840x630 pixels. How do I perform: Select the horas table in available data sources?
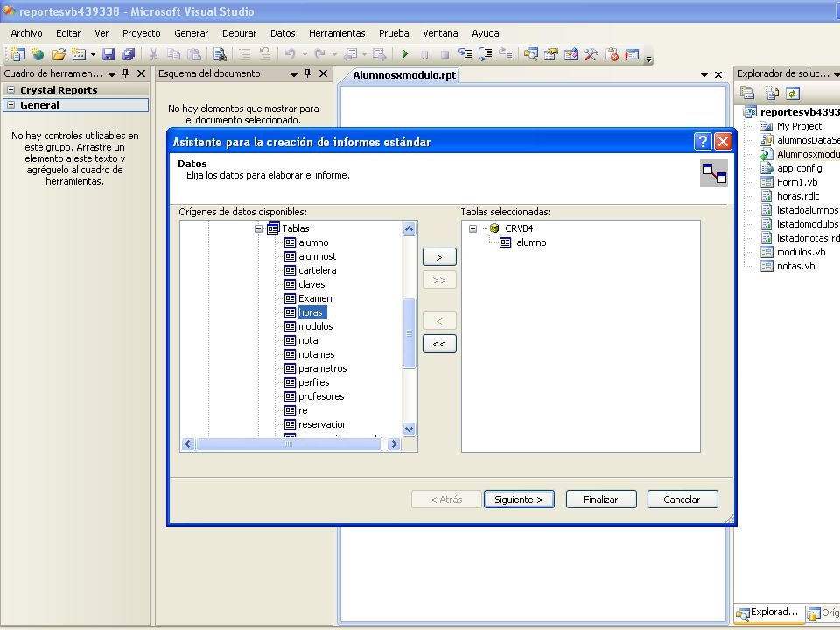click(x=311, y=312)
